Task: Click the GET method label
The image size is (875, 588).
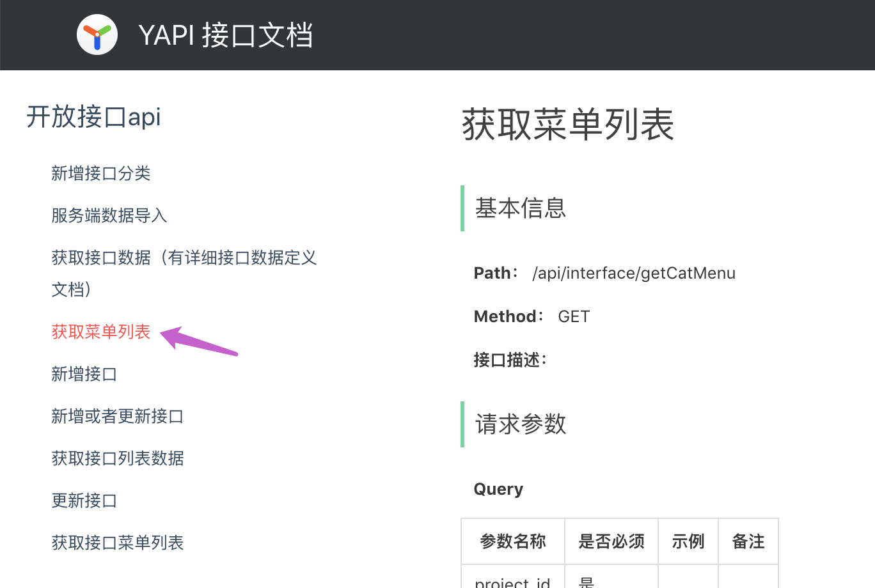Action: tap(574, 316)
